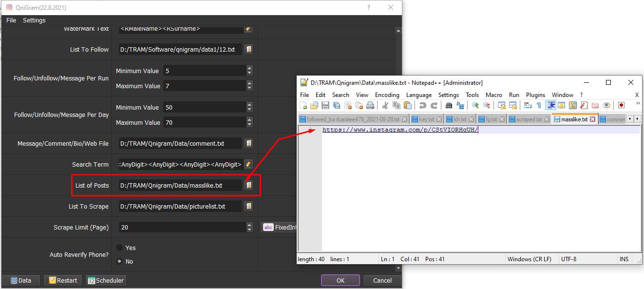Open Notepad++ Encoding menu
The width and height of the screenshot is (644, 289).
point(387,95)
